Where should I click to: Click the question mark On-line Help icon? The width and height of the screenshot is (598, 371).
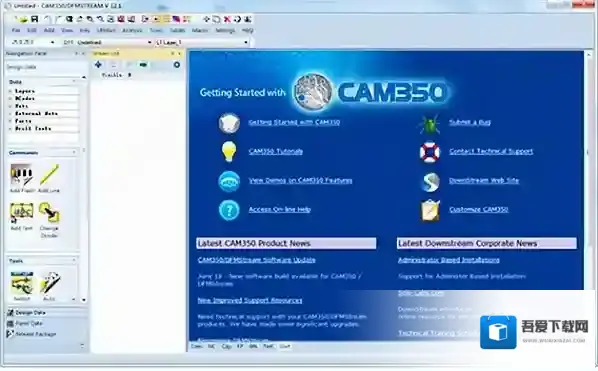point(229,210)
